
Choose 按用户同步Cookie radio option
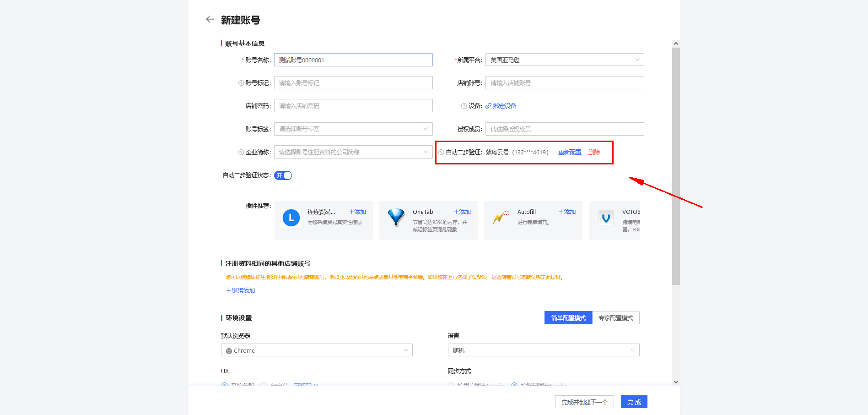tap(452, 386)
